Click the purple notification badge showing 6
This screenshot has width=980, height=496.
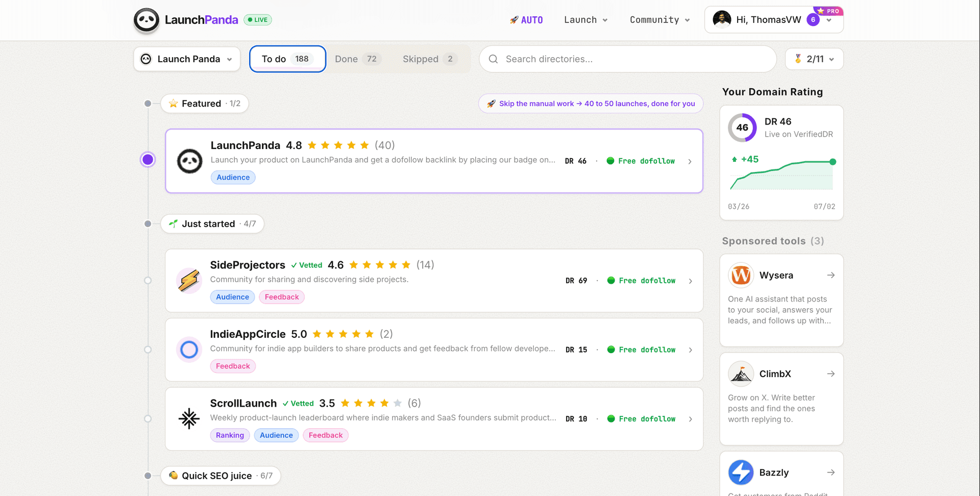tap(813, 20)
